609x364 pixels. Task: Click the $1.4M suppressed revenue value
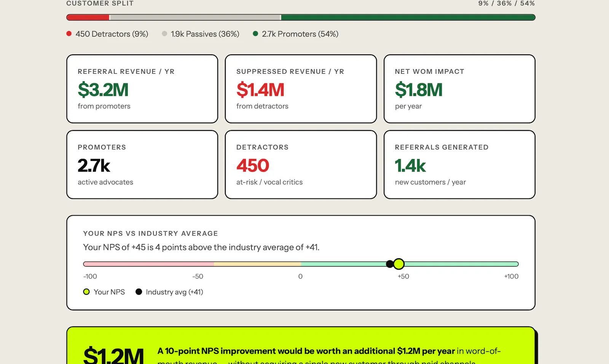coord(260,90)
